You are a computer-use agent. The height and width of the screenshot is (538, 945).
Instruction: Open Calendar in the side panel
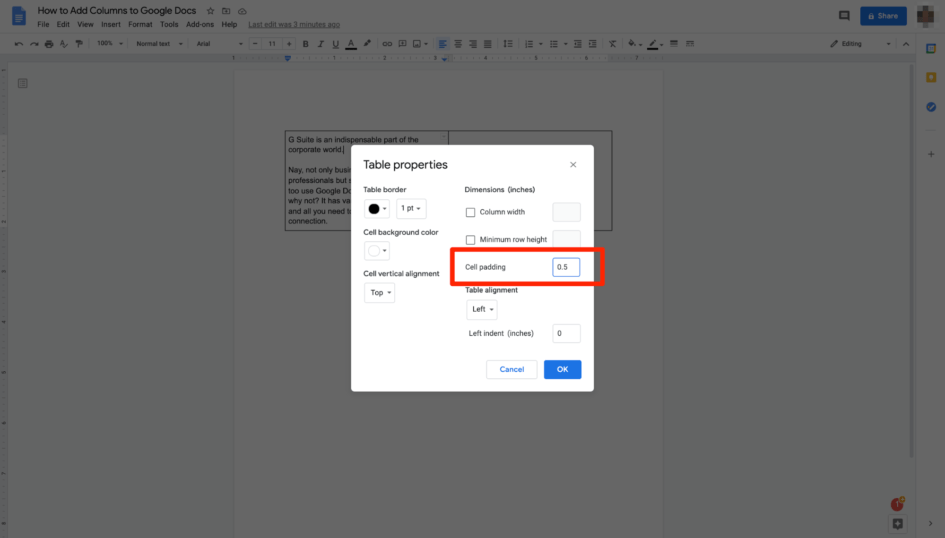931,49
